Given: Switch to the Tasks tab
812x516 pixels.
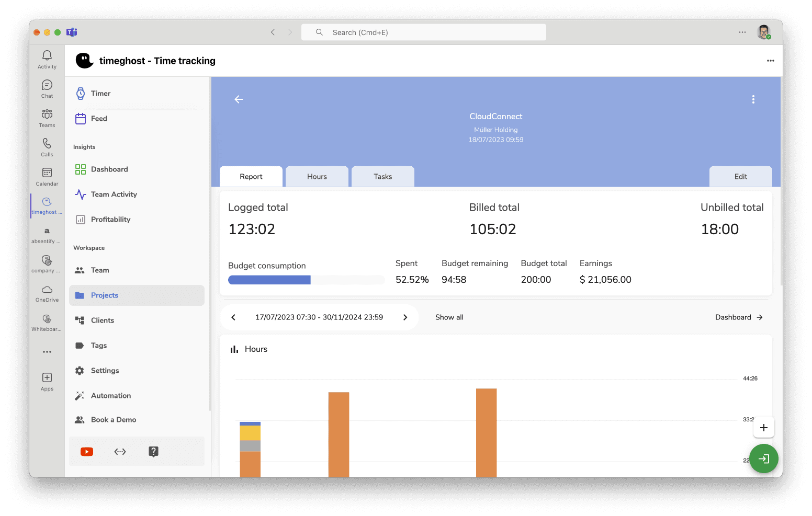Looking at the screenshot, I should (x=382, y=177).
